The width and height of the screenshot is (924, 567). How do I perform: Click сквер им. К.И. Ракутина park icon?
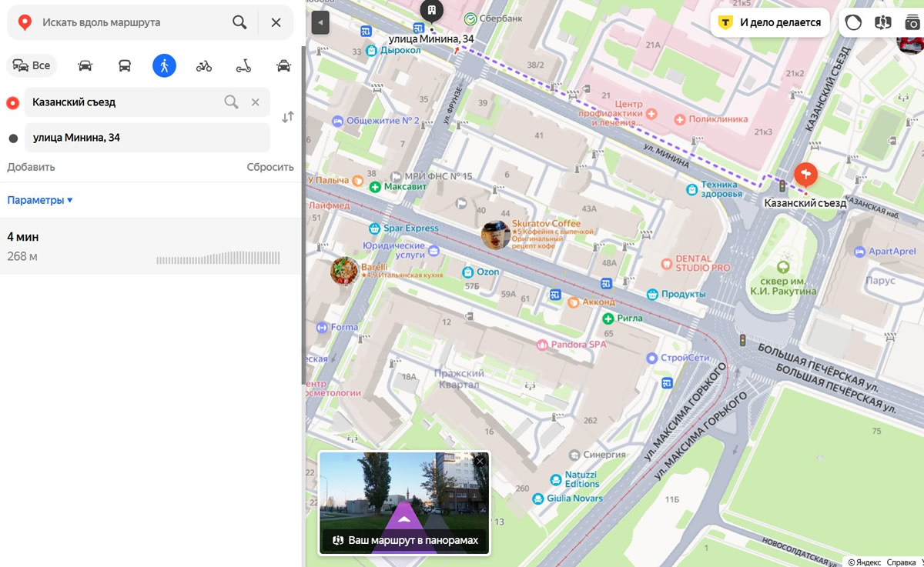[x=783, y=268]
